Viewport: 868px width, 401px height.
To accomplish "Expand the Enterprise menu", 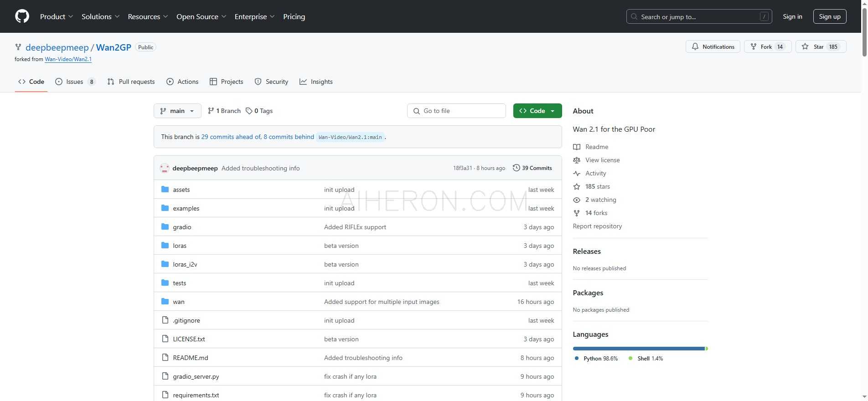I will (x=255, y=16).
